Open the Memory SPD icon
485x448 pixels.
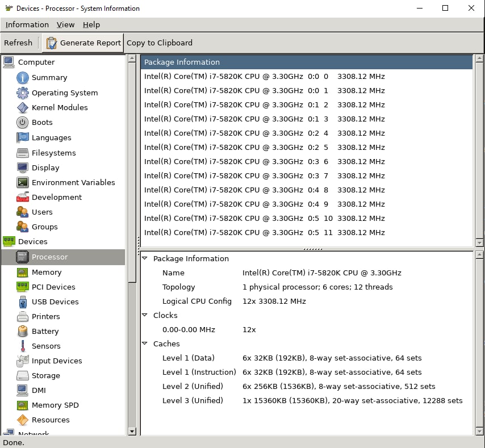[22, 405]
